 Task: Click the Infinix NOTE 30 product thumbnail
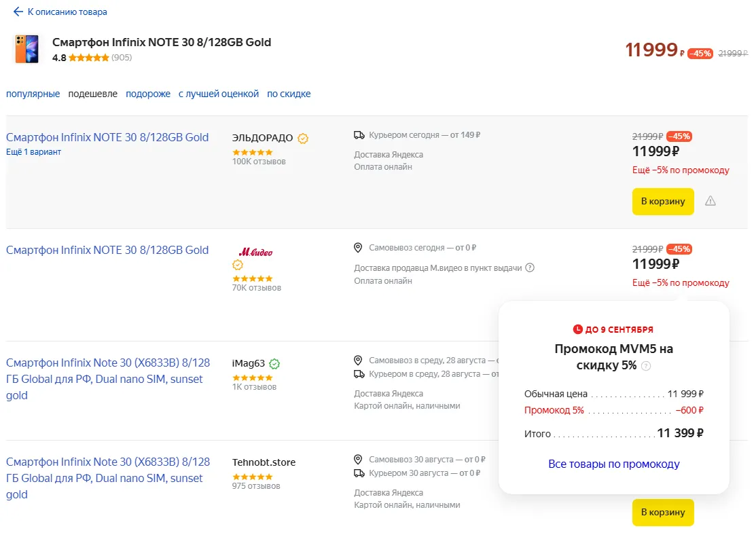pos(26,50)
